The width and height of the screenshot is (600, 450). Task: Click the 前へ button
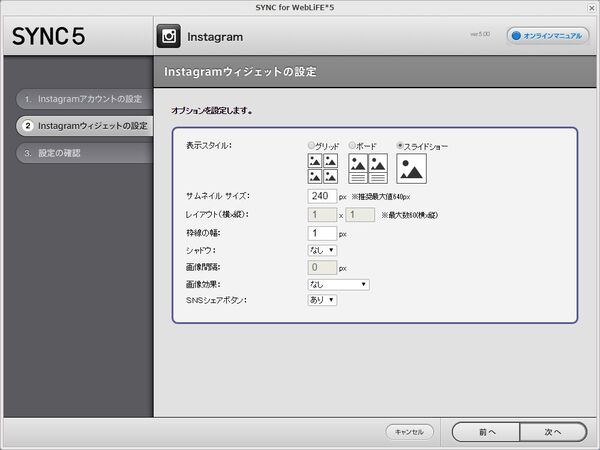click(x=486, y=432)
